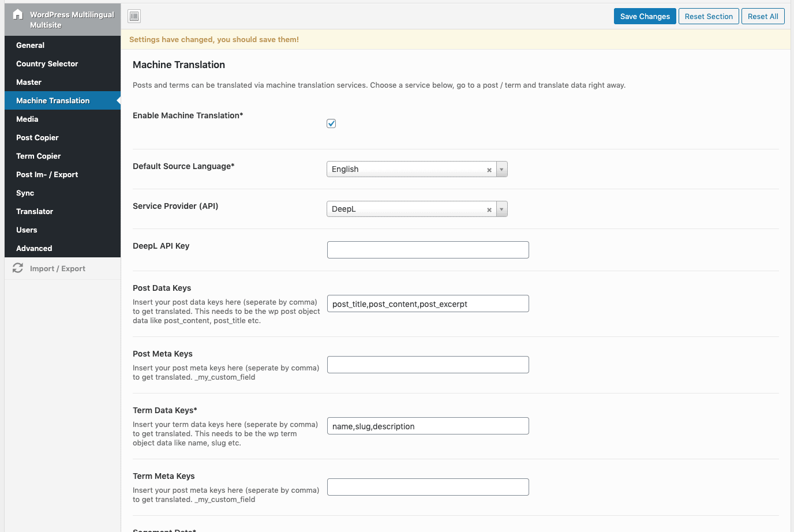Disable the Enable Machine Translation checkbox
The height and width of the screenshot is (532, 794).
point(331,123)
